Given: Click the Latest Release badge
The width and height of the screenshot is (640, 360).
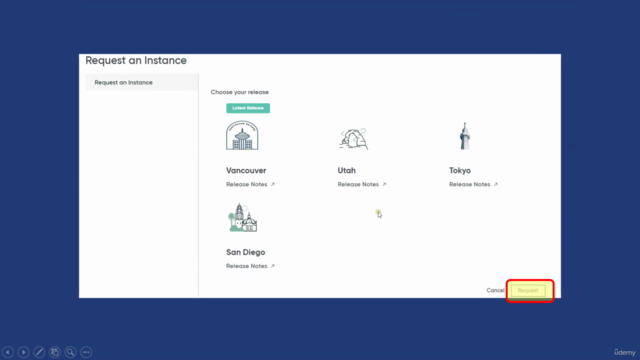Looking at the screenshot, I should click(248, 108).
